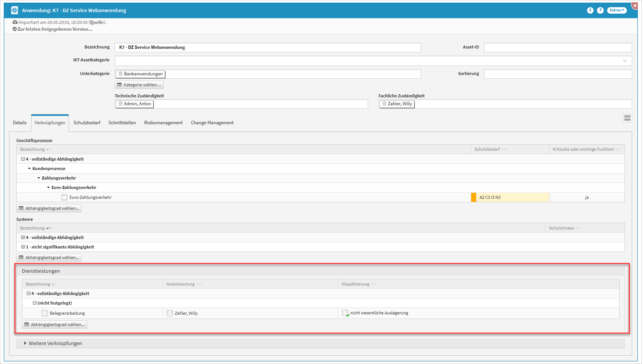Expand Systeme 4 - vollständige Abhängigkeit group
Viewport: 642px width, 364px height.
coord(23,237)
